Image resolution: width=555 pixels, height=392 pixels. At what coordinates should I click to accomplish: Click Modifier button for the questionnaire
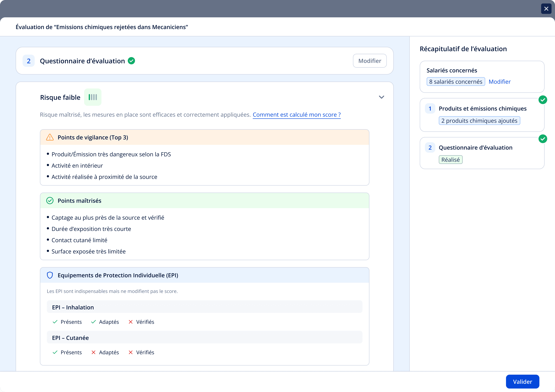point(370,61)
